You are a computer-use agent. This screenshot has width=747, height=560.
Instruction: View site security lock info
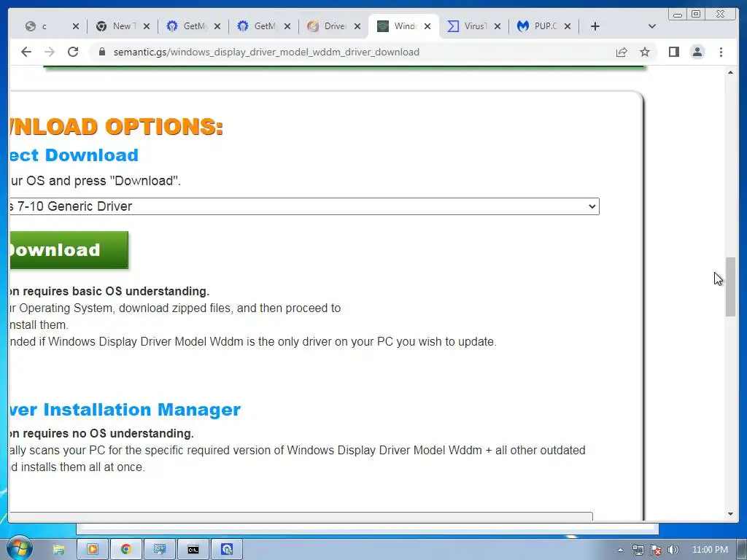tap(102, 52)
